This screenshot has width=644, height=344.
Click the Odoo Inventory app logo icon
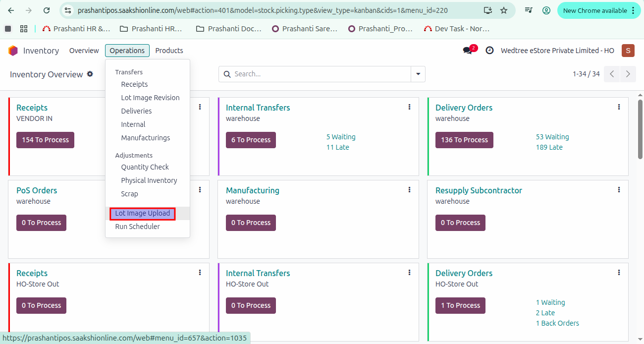coord(13,51)
